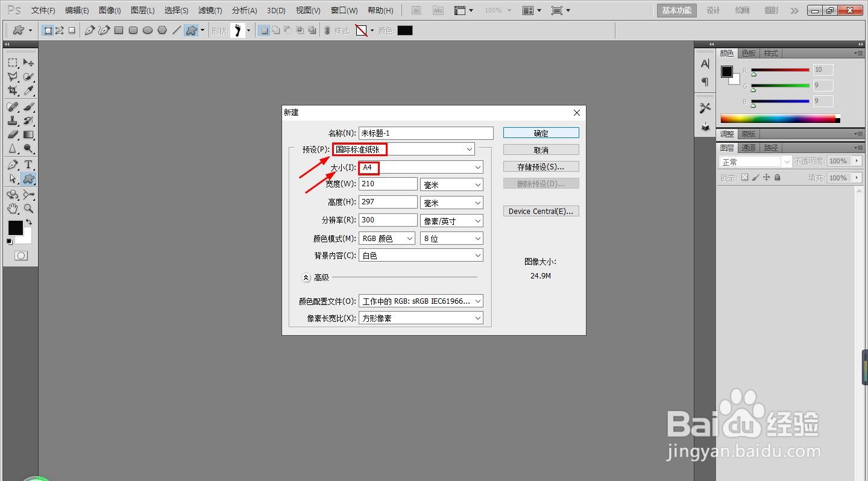
Task: Select the Dodge tool
Action: [28, 148]
